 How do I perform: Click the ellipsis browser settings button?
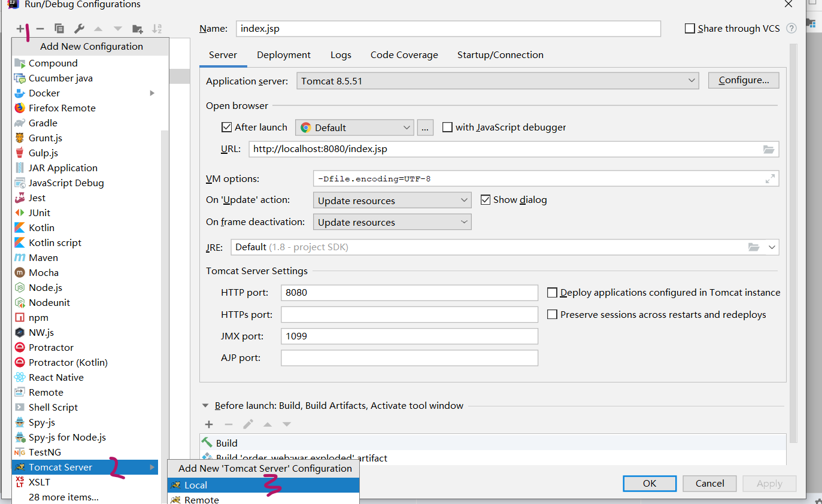tap(425, 127)
